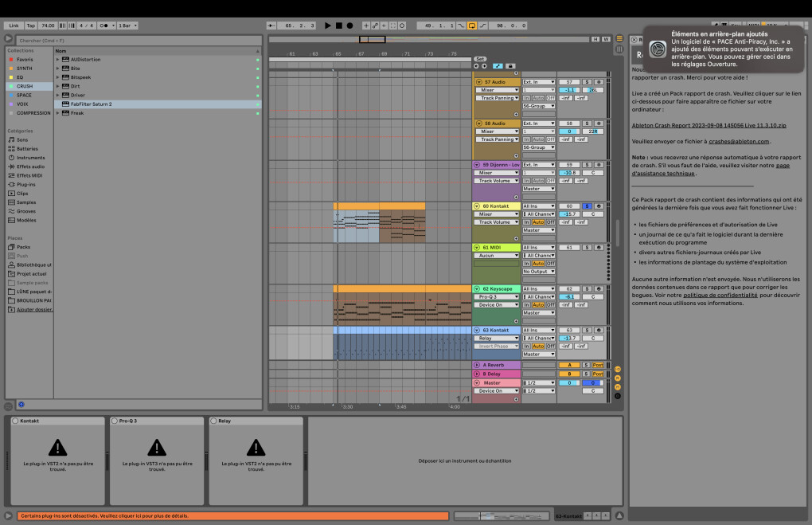Set 62 Keyscape monitor to Off

coord(550,305)
